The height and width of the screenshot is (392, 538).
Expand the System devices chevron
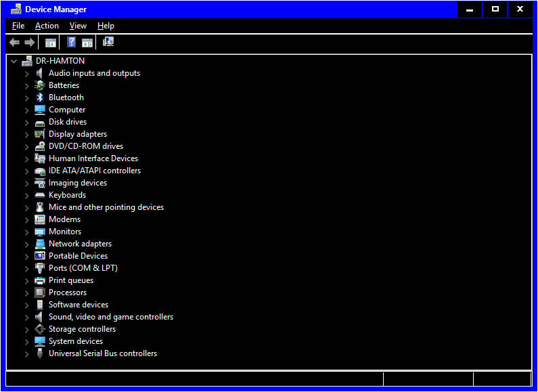tap(27, 342)
